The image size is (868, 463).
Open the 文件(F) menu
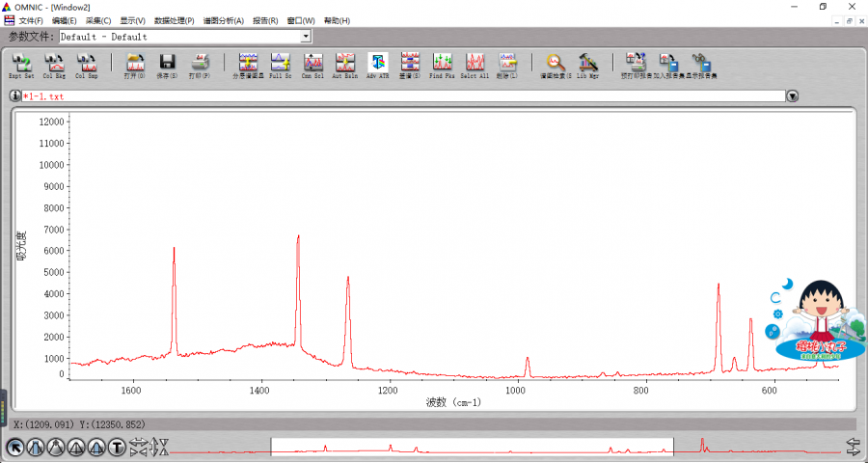pyautogui.click(x=31, y=20)
